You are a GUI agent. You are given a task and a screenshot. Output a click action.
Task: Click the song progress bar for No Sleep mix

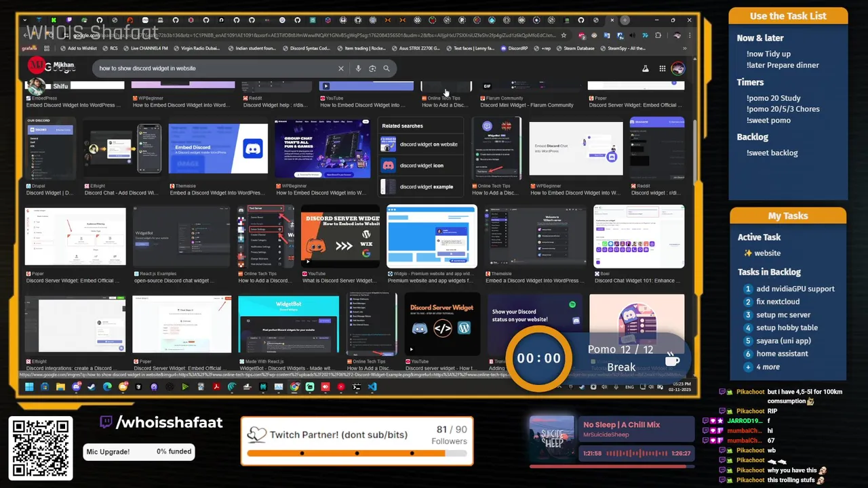click(x=612, y=466)
